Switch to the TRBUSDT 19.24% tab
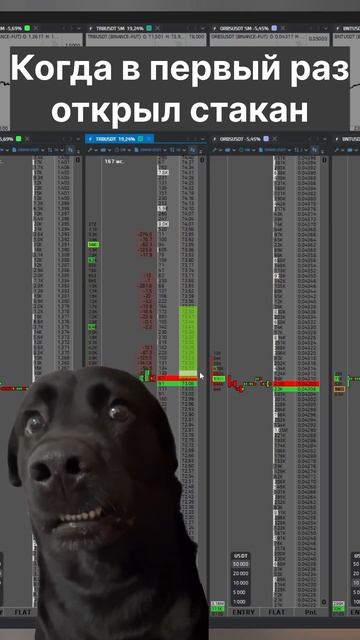Image resolution: width=360 pixels, height=640 pixels. (x=119, y=139)
